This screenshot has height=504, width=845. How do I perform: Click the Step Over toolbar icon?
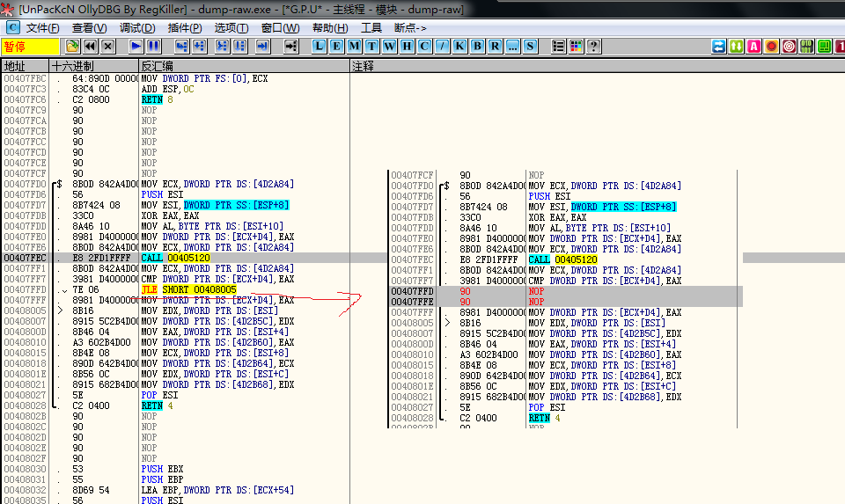pos(200,47)
